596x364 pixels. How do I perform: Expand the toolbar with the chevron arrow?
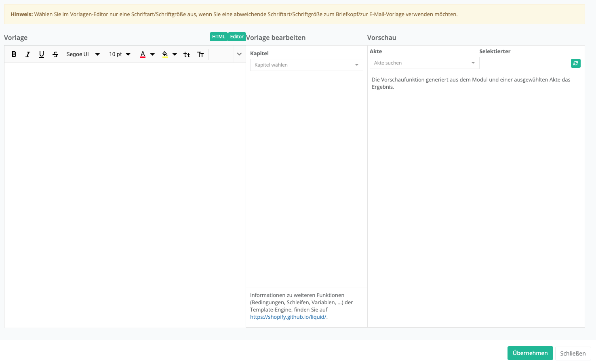[239, 54]
